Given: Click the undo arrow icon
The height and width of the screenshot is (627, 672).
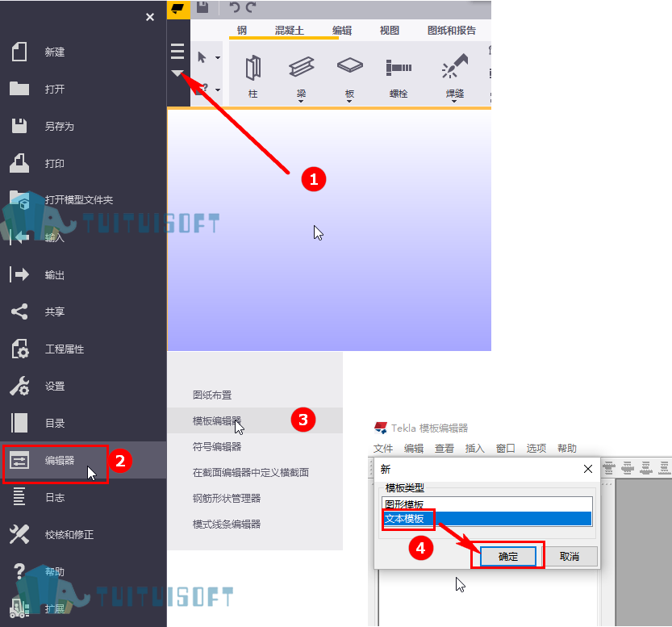Looking at the screenshot, I should tap(235, 7).
